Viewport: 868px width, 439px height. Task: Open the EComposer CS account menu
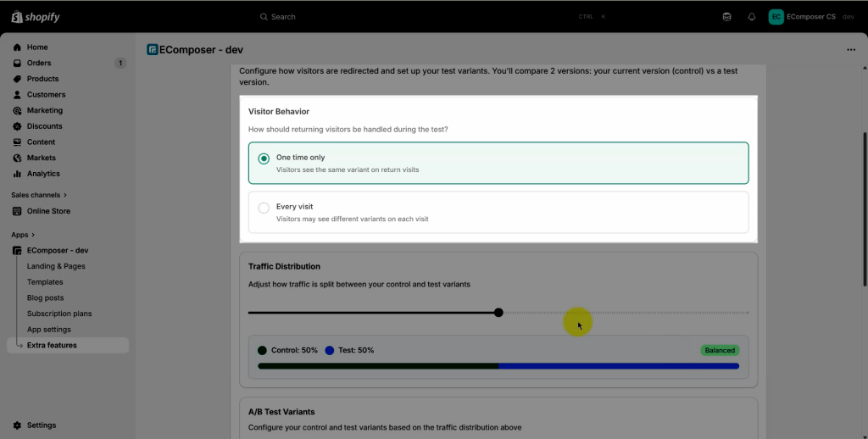[x=810, y=17]
